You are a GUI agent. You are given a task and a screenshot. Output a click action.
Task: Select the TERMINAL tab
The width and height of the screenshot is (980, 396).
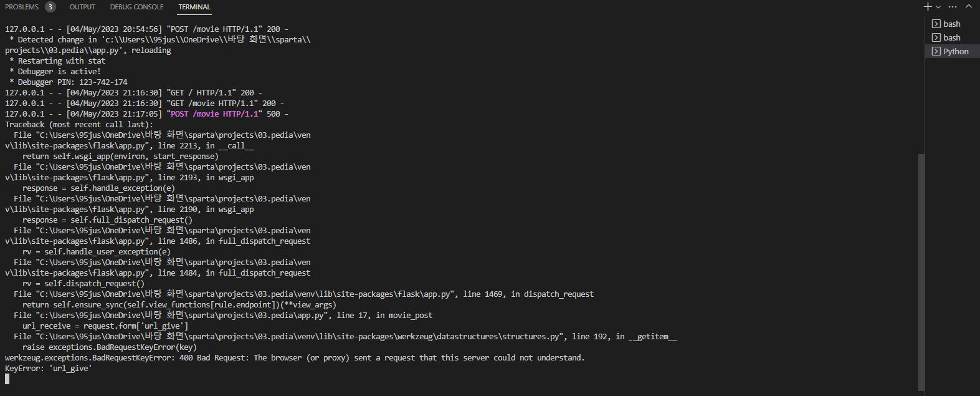pyautogui.click(x=194, y=7)
